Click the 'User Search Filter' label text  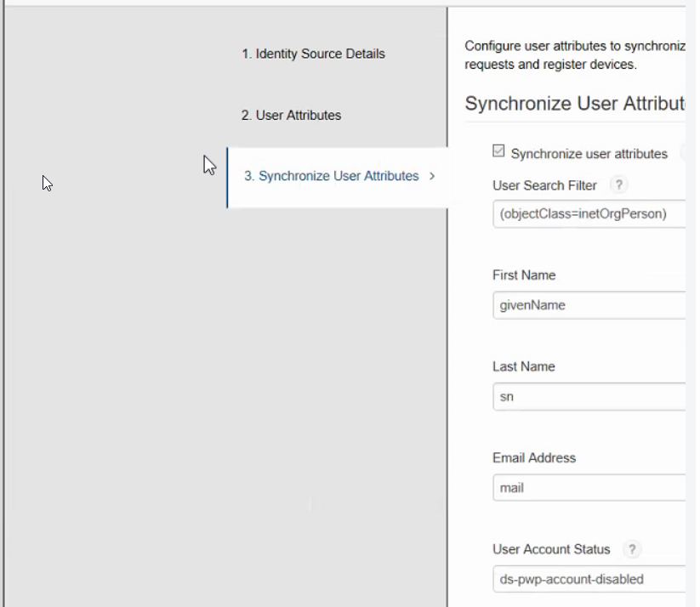[x=544, y=185]
